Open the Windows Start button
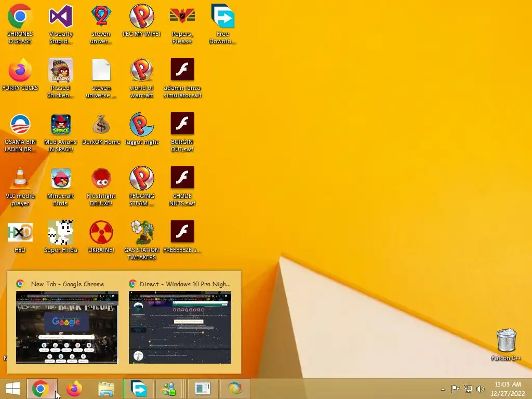 [x=13, y=389]
